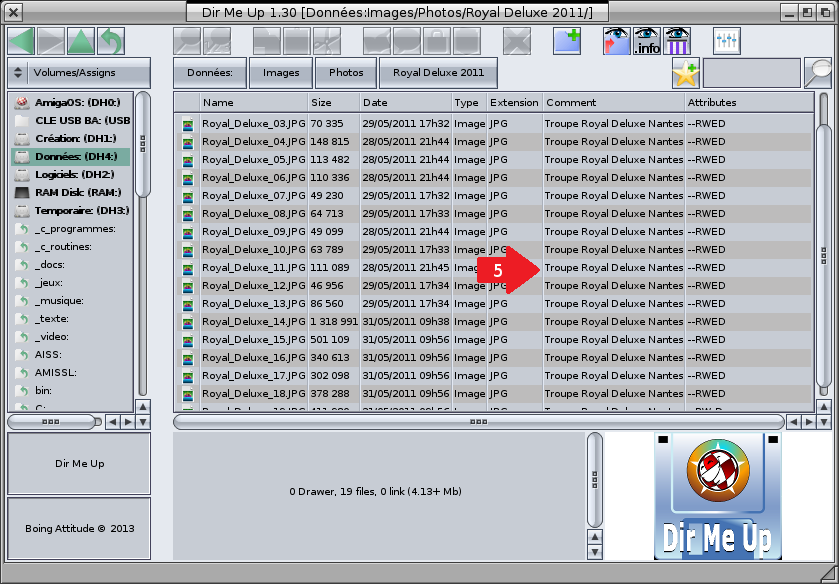
Task: Jump to the Données: path segment
Action: tap(210, 73)
